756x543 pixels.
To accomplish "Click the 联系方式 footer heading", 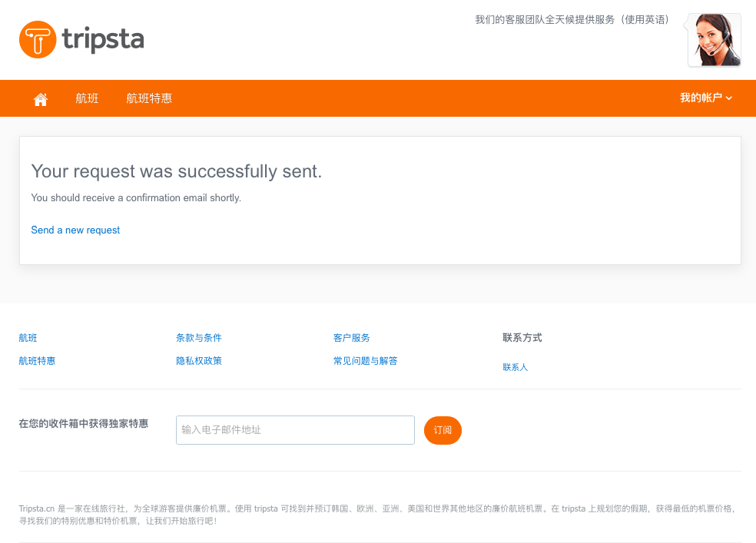I will [522, 338].
